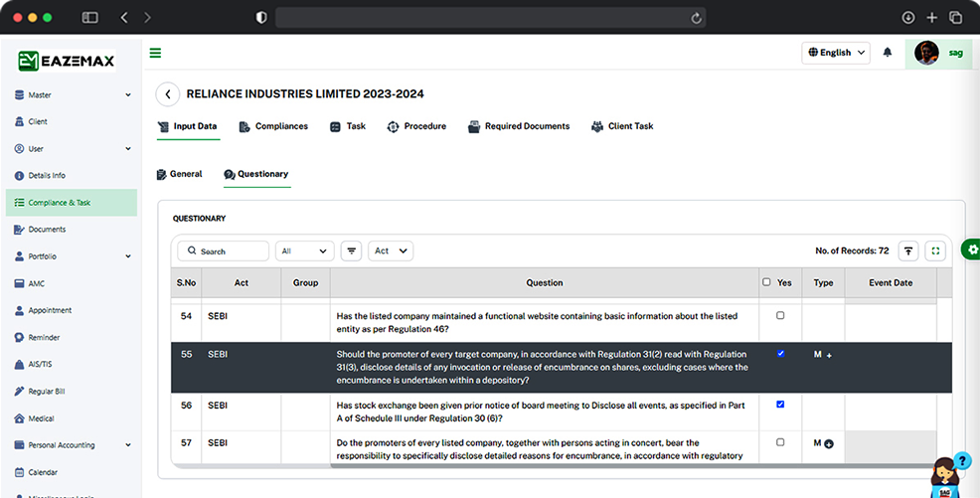Switch to the Procedure tab
Screen dimensions: 980x498
(x=416, y=127)
